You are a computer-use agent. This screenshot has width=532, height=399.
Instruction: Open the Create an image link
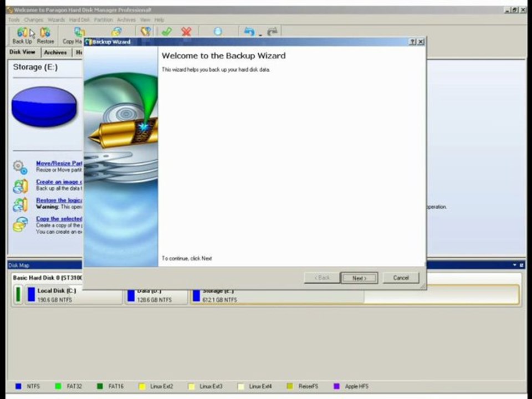coord(59,182)
